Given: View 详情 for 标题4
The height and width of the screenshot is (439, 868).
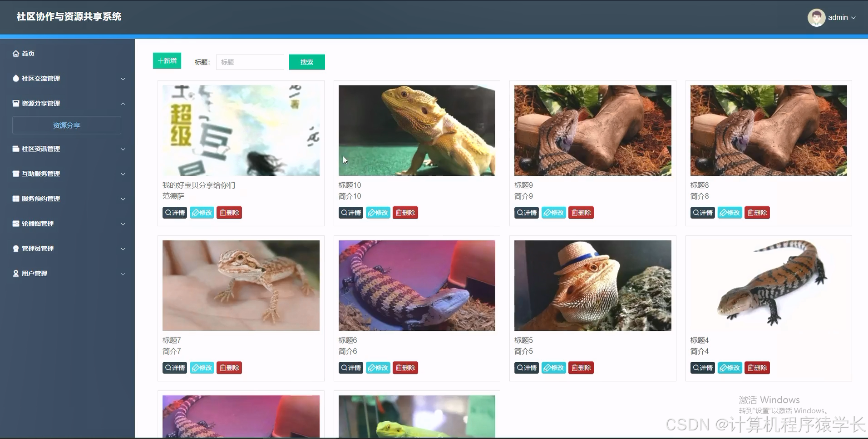Looking at the screenshot, I should [x=703, y=368].
